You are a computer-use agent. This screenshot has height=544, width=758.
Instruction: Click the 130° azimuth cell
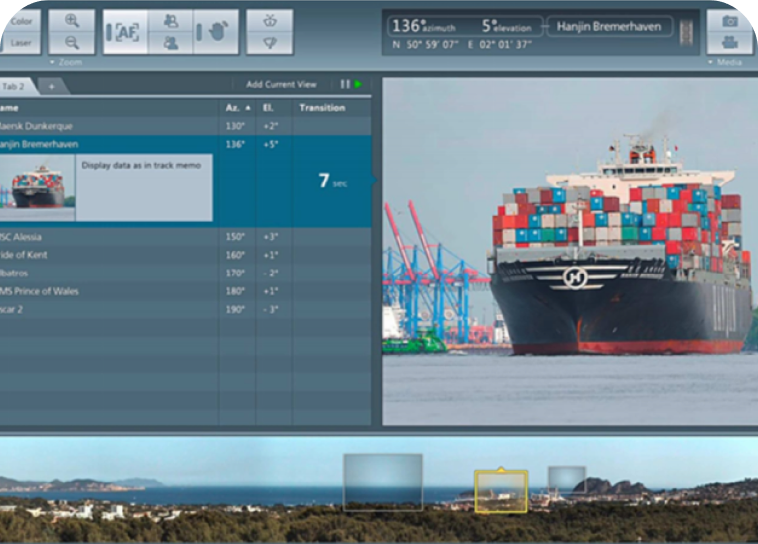pyautogui.click(x=235, y=126)
